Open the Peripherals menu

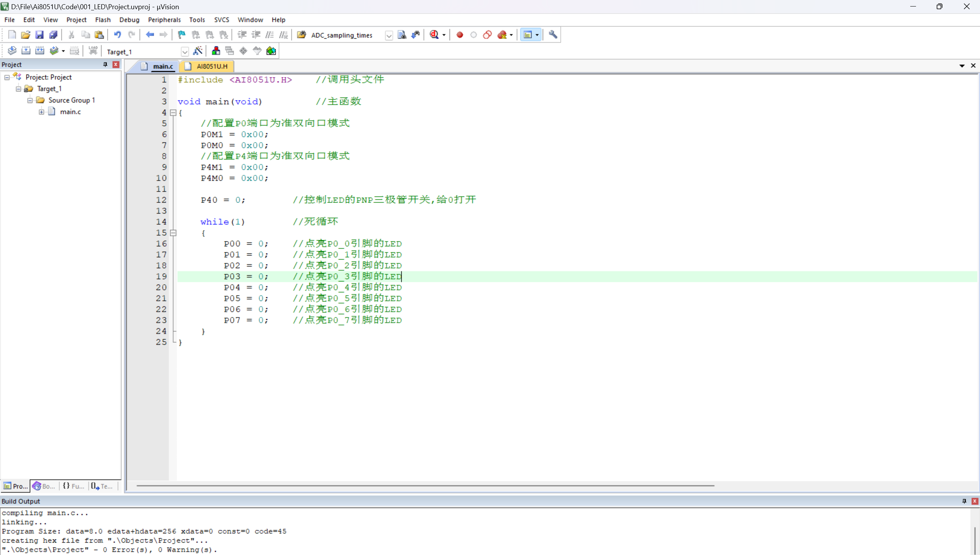tap(164, 20)
